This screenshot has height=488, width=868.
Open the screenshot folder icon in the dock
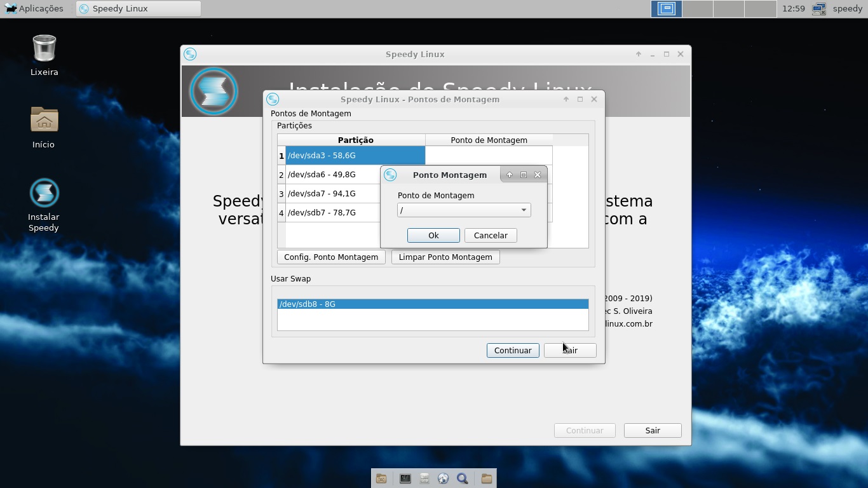[381, 478]
